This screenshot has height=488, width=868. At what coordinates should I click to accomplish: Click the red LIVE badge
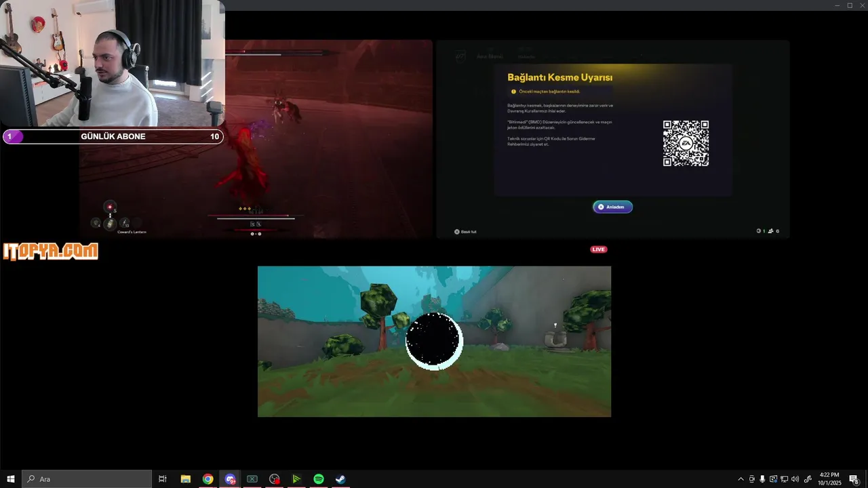598,249
